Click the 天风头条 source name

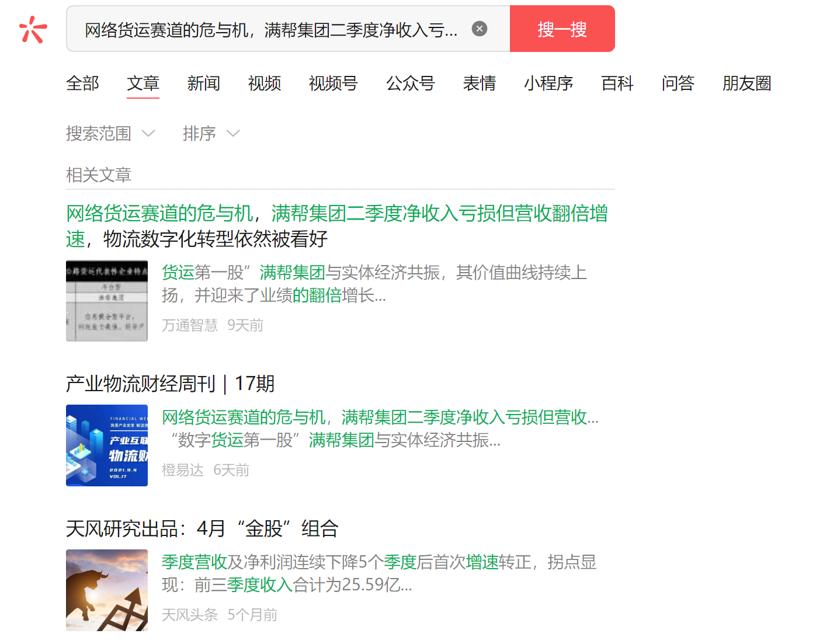(x=190, y=615)
